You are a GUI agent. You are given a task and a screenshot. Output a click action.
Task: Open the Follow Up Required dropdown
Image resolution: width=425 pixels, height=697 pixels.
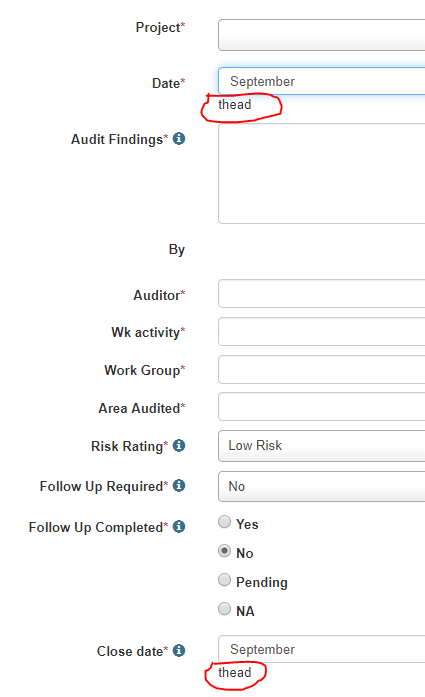click(321, 486)
